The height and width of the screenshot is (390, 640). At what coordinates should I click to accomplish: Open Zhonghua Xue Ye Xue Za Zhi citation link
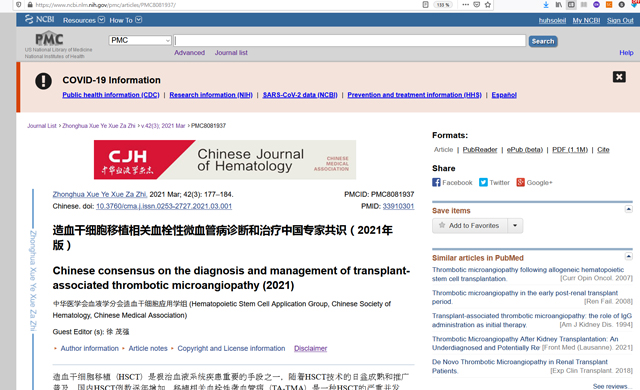(99, 194)
